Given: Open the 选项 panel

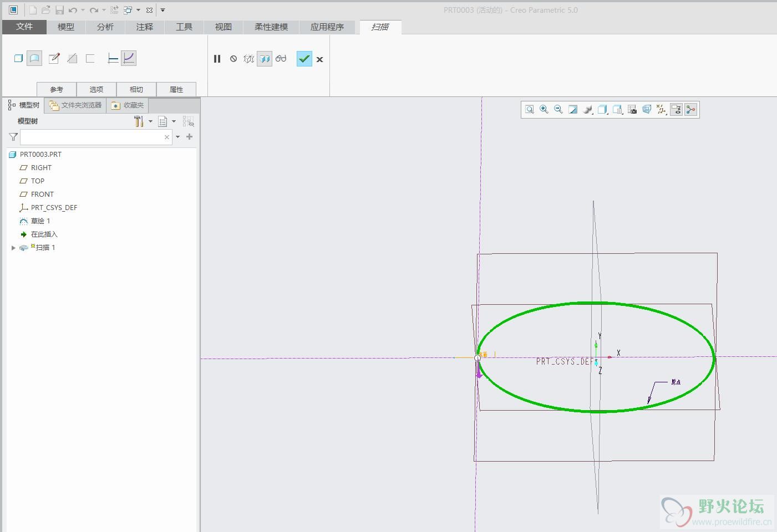Looking at the screenshot, I should tap(97, 89).
